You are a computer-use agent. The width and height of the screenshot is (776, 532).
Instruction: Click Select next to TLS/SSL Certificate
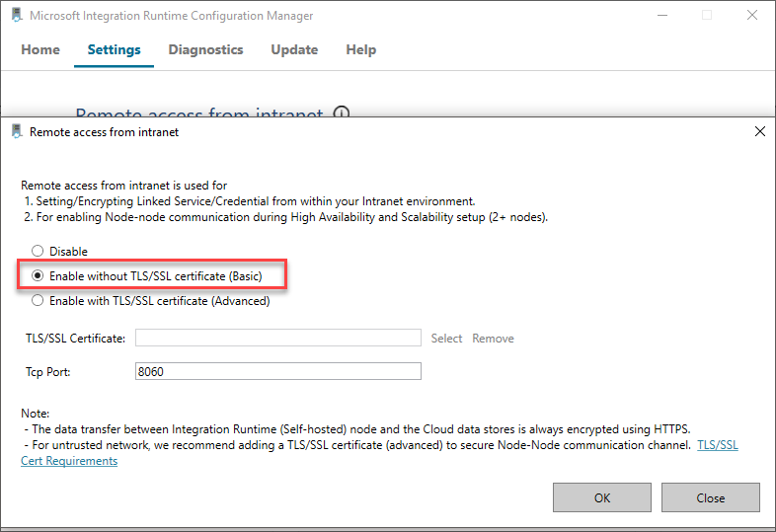446,339
